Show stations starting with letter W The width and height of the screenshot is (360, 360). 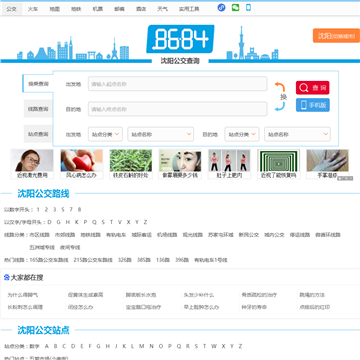click(x=214, y=346)
